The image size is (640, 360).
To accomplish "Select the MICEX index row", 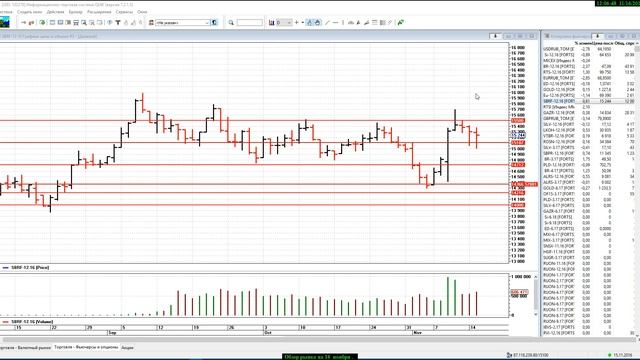I will 589,60.
